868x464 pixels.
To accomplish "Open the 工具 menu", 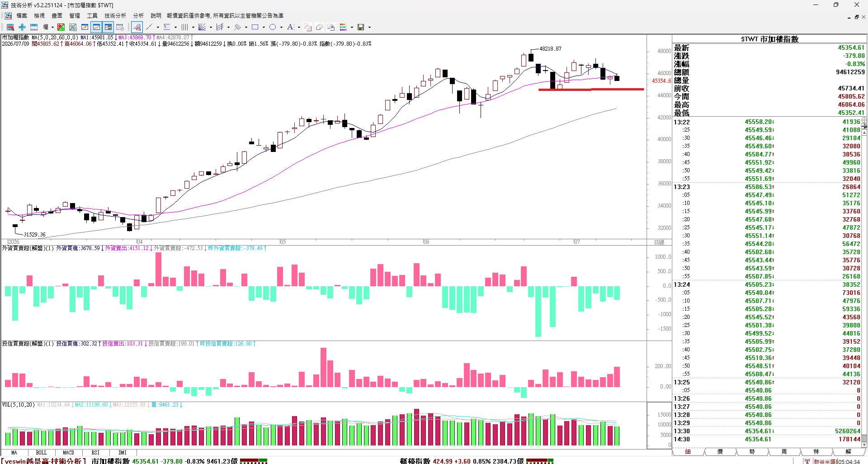I will [92, 15].
